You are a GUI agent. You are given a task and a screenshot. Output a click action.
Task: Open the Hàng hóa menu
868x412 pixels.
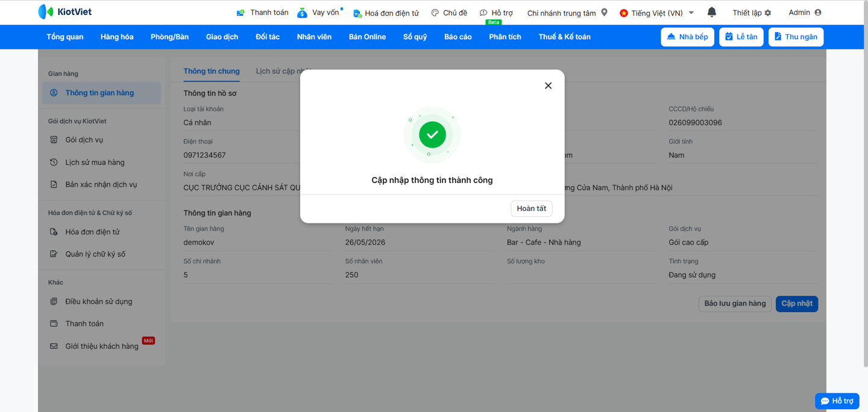(117, 37)
